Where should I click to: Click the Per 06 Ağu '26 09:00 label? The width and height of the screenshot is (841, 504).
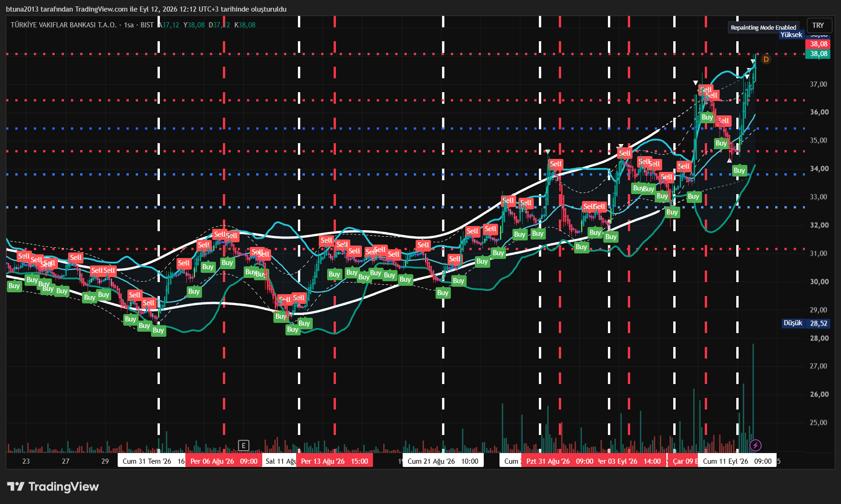coord(224,461)
